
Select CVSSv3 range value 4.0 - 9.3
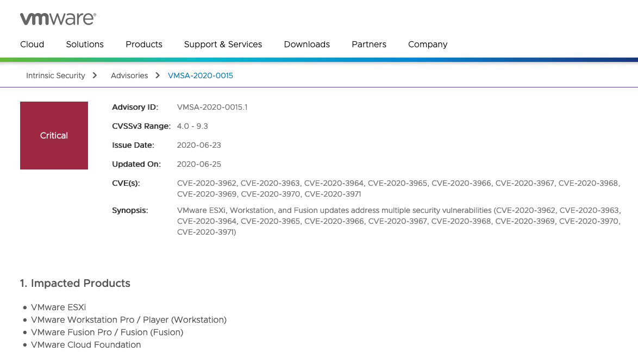[192, 126]
